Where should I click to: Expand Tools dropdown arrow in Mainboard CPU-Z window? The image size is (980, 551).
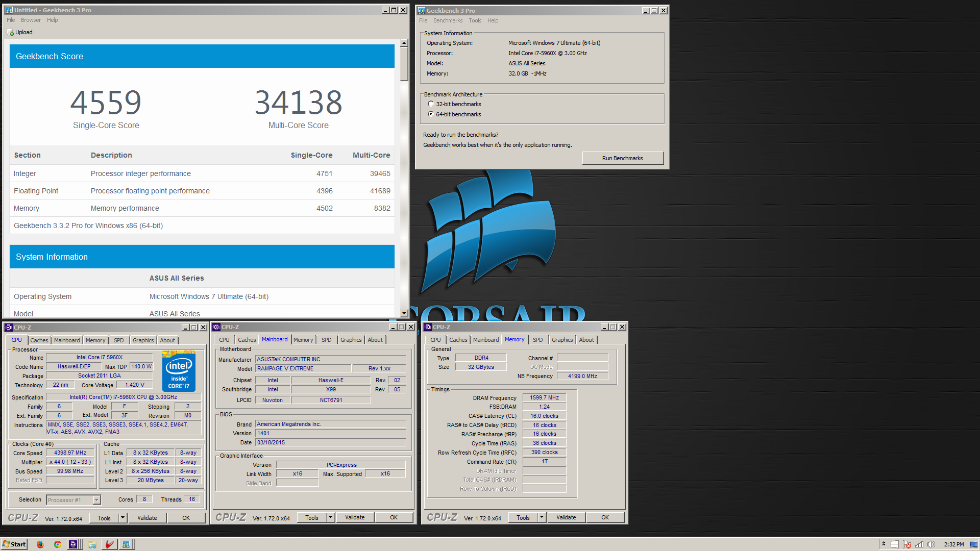click(330, 517)
